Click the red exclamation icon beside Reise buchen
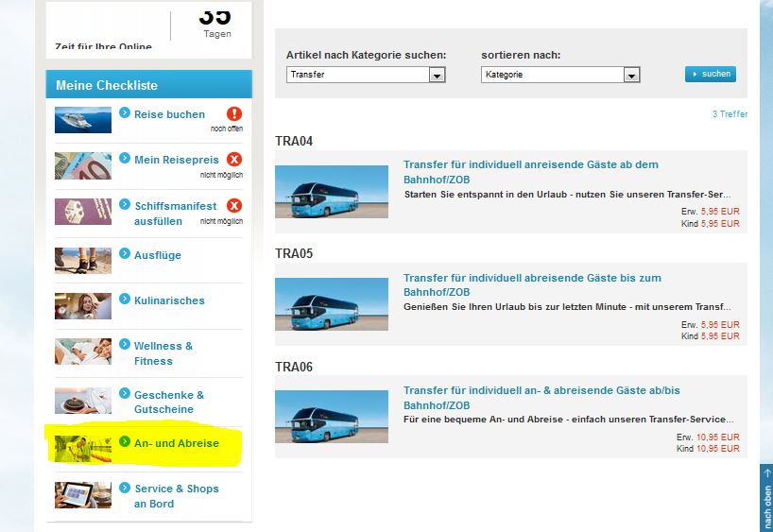The width and height of the screenshot is (773, 532). point(234,114)
